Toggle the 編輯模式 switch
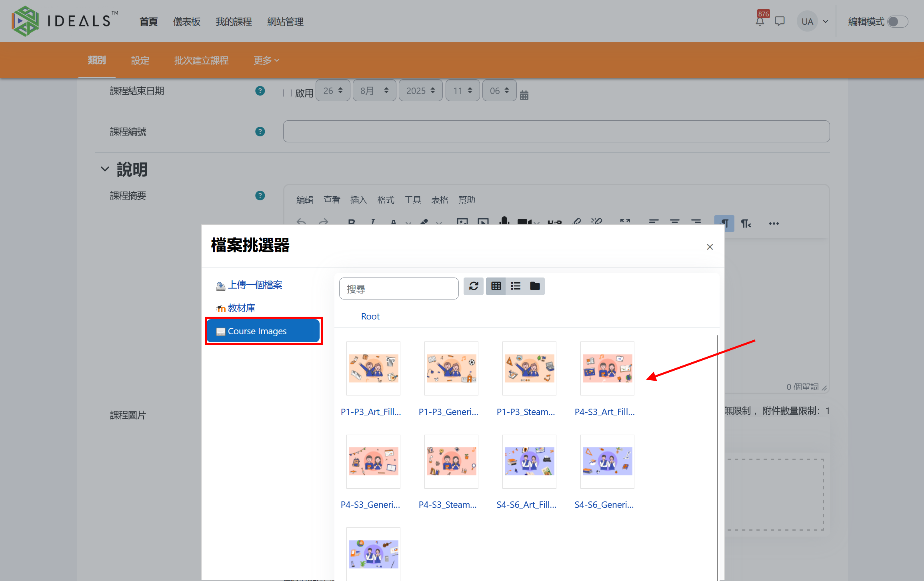 click(x=897, y=22)
